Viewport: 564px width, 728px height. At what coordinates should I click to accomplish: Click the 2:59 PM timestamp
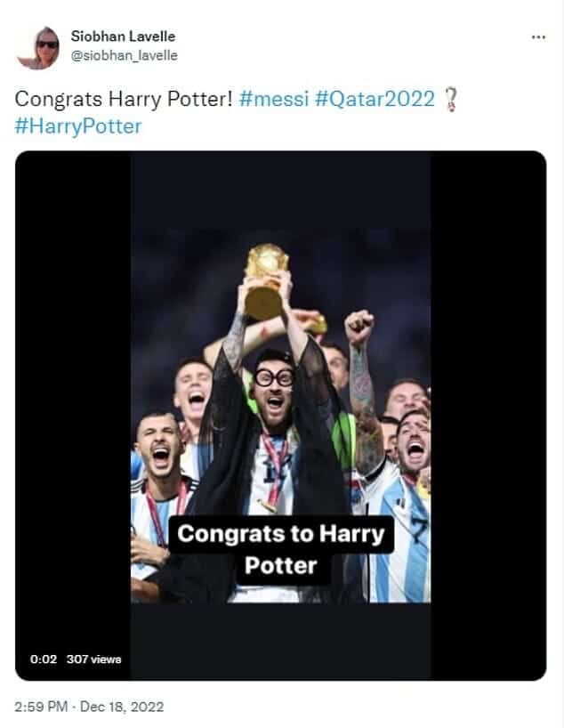tap(42, 708)
